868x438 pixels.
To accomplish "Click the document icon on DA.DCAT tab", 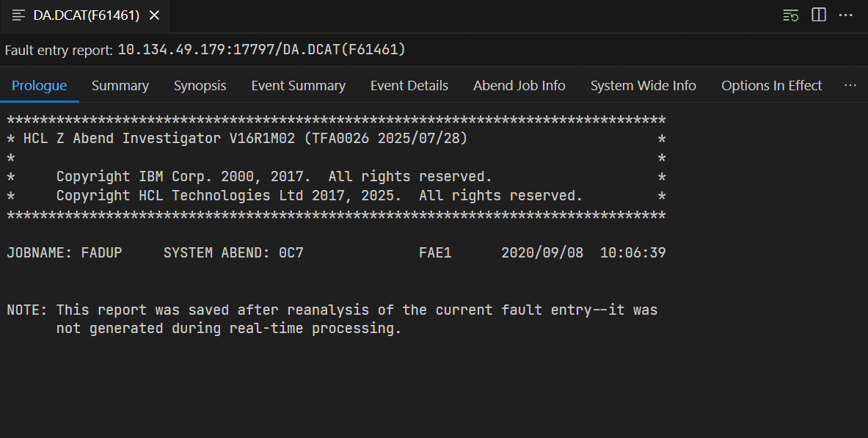I will coord(18,15).
